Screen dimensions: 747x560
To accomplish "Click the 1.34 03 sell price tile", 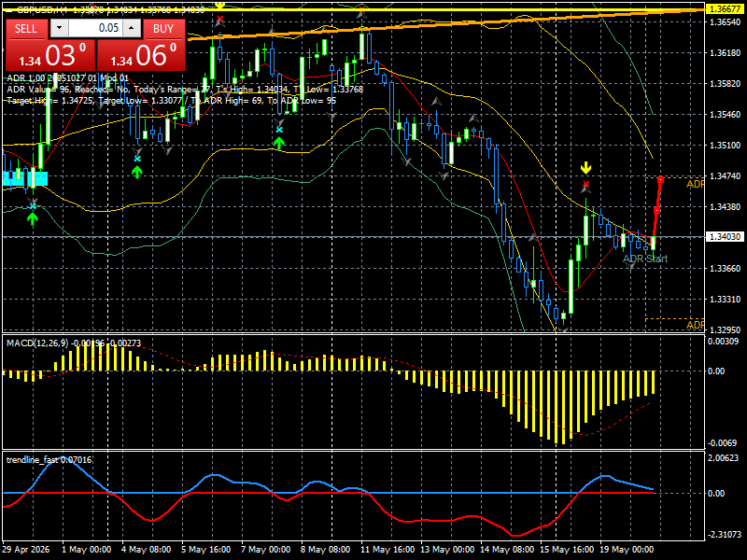I will tap(50, 55).
